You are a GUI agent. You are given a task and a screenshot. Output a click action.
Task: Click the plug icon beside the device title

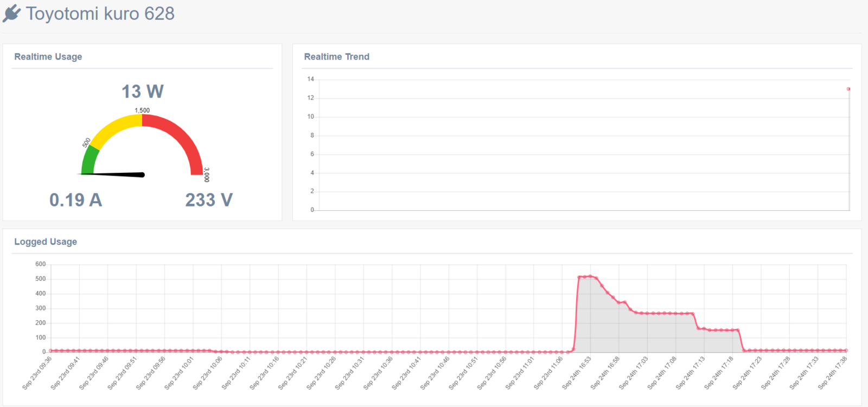[x=11, y=14]
